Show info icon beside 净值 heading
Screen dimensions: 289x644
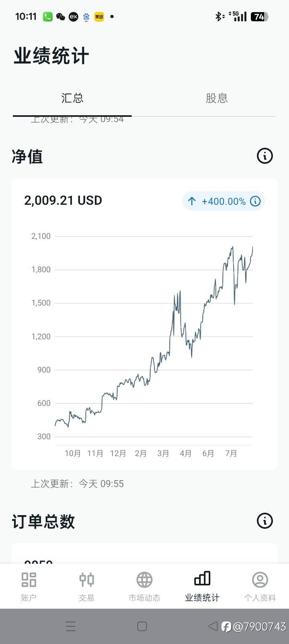tap(265, 156)
